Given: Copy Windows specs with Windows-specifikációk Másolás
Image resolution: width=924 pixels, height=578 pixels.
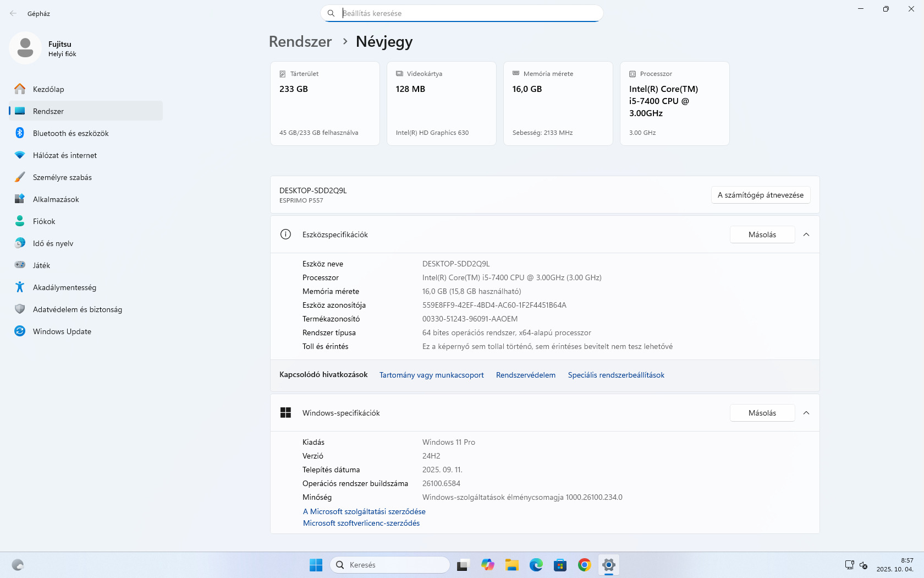Looking at the screenshot, I should [x=762, y=413].
